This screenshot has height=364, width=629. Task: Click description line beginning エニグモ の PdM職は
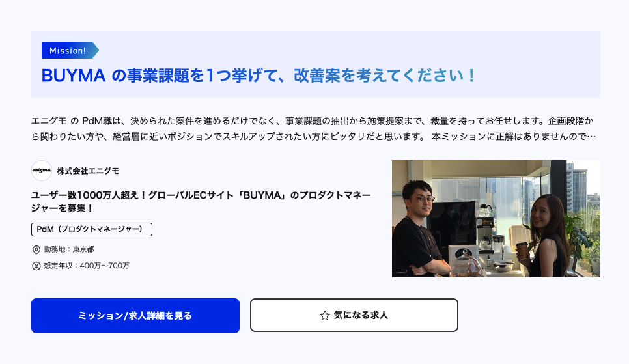pyautogui.click(x=313, y=121)
